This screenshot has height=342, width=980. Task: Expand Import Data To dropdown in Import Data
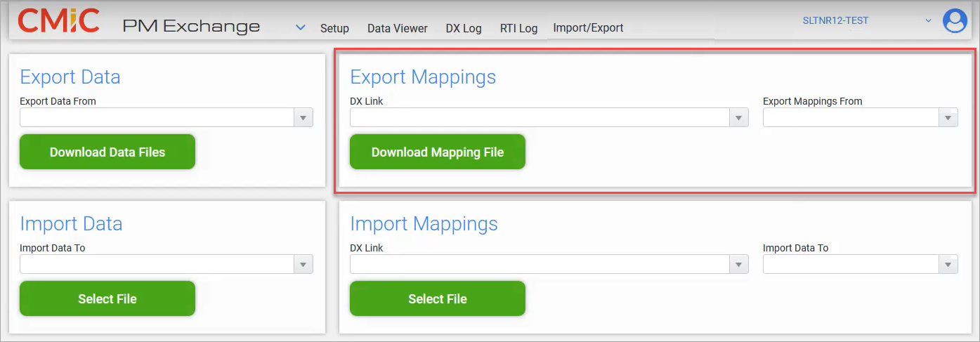click(x=303, y=264)
